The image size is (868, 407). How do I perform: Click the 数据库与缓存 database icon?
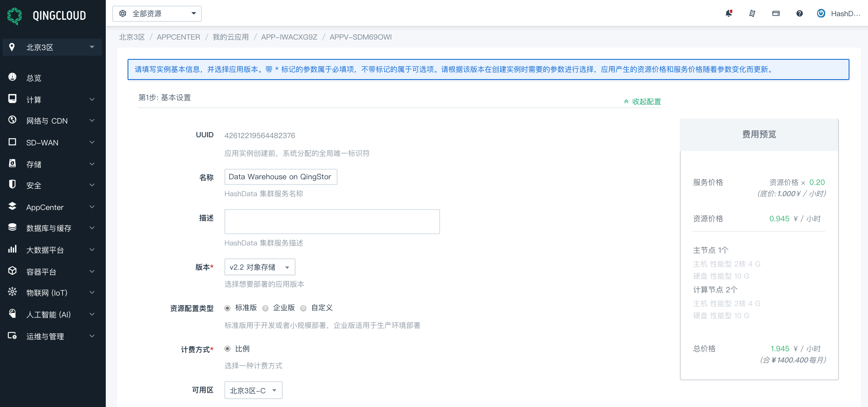[13, 227]
